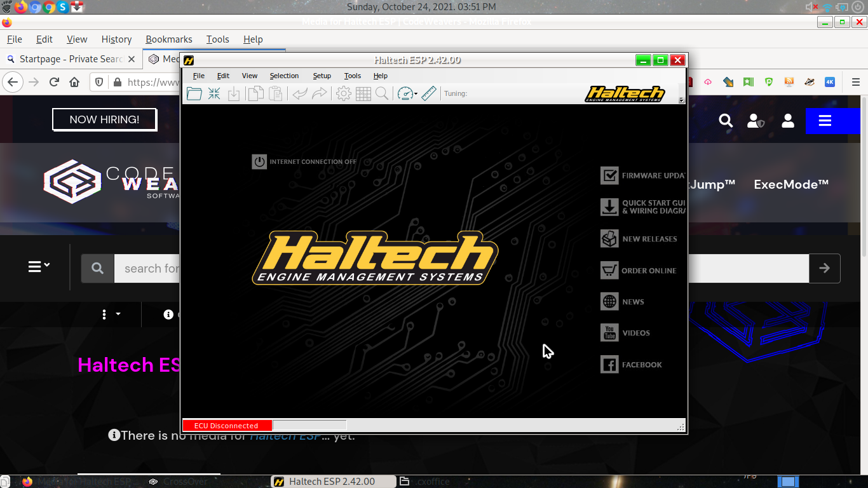The image size is (868, 488).
Task: Click the ECU Disconnected status indicator
Action: 227,426
